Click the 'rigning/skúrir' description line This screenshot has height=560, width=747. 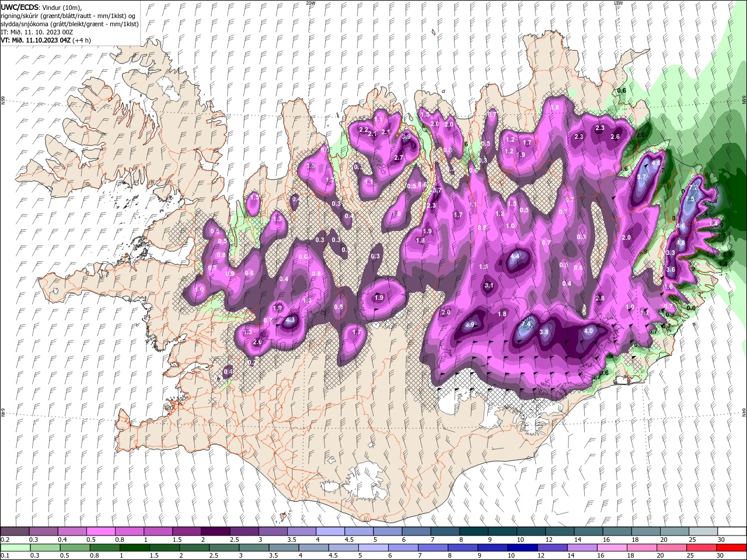coord(69,15)
